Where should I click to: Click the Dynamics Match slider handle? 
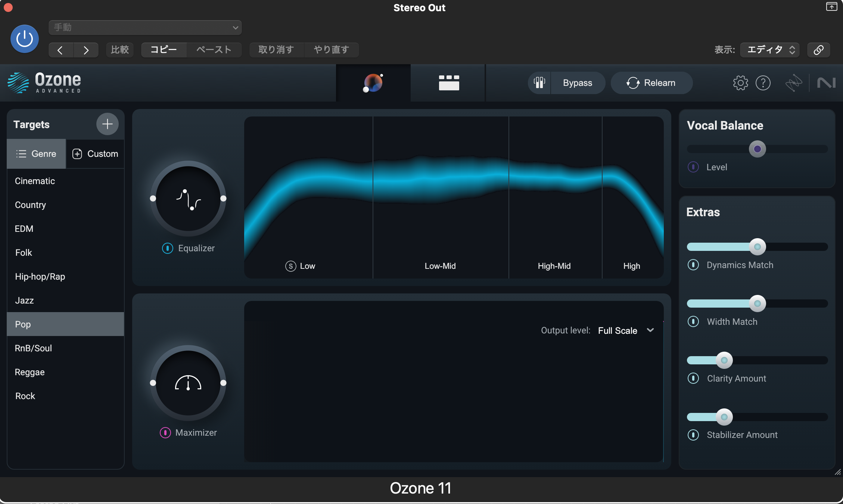(758, 247)
